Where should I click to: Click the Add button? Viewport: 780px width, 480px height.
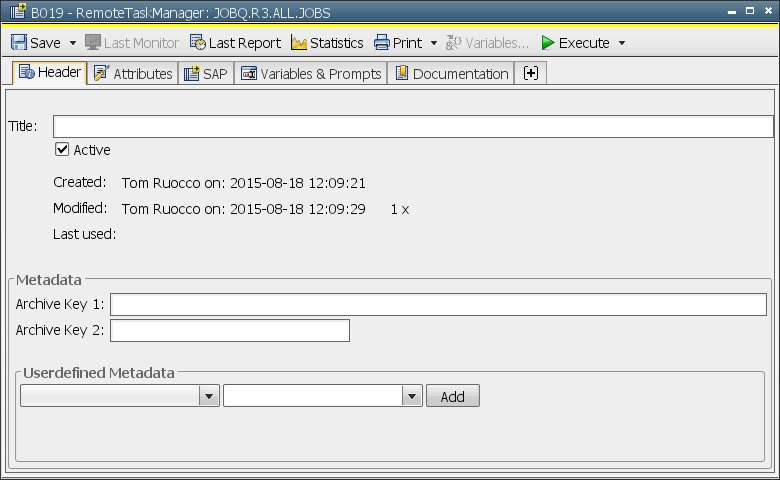tap(453, 397)
